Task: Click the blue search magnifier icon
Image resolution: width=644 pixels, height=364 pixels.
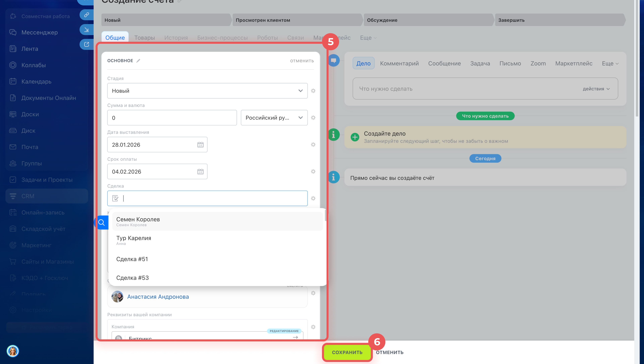Action: tap(101, 222)
